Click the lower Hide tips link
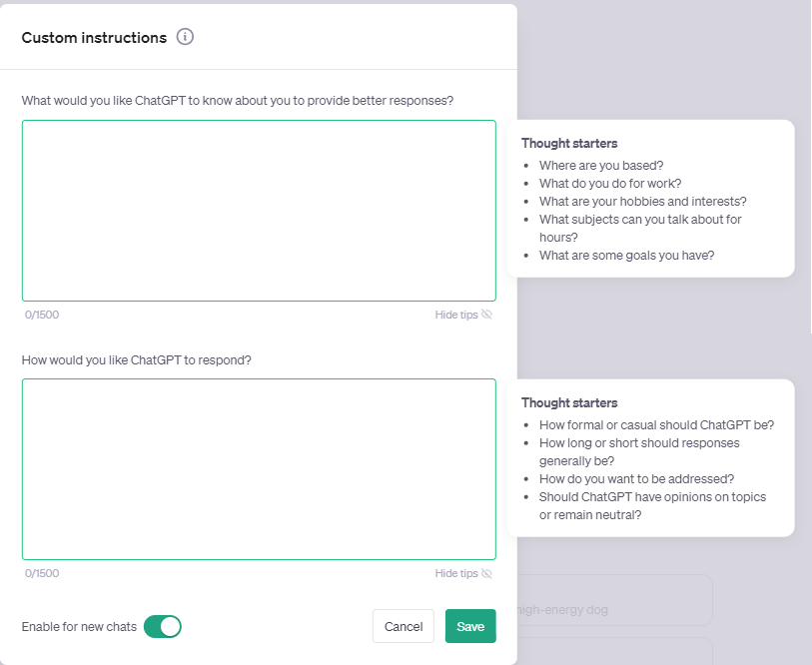This screenshot has width=812, height=665. tap(456, 573)
